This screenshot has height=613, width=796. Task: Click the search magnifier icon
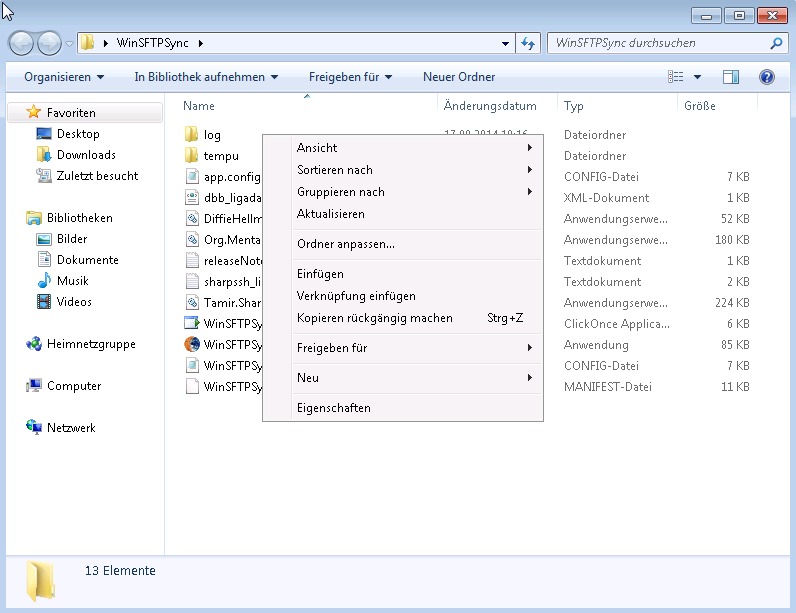click(x=776, y=44)
